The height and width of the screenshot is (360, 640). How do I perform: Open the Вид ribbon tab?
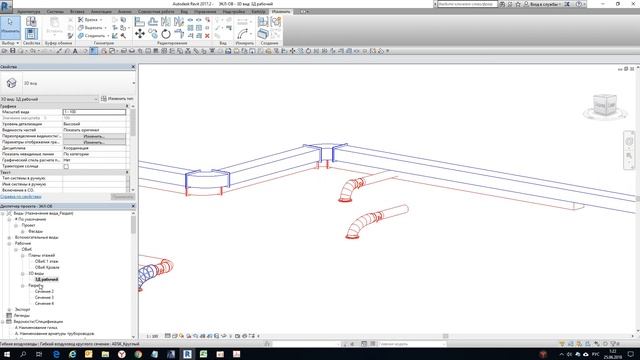(x=184, y=12)
